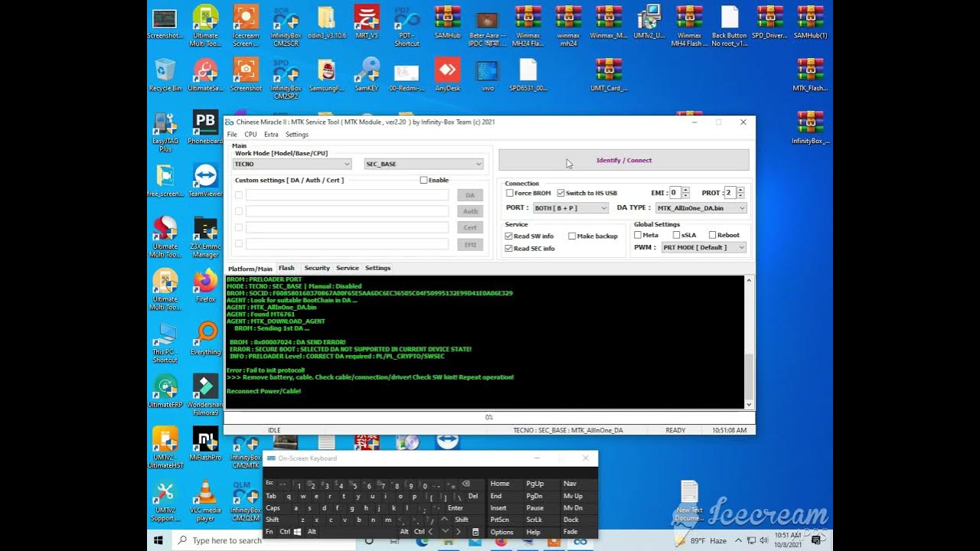Toggle Read SEC info checkbox

click(x=508, y=248)
